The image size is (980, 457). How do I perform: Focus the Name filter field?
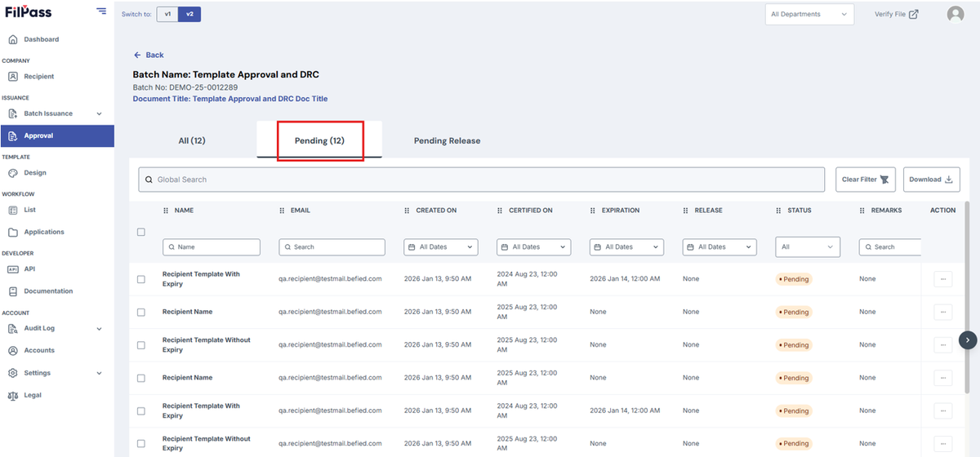212,246
